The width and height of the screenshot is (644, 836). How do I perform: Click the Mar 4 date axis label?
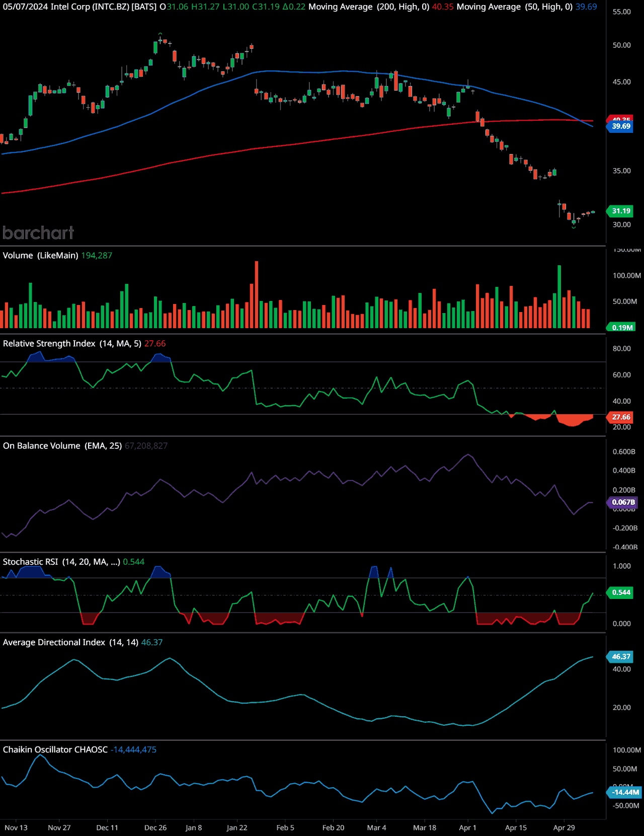pyautogui.click(x=377, y=827)
